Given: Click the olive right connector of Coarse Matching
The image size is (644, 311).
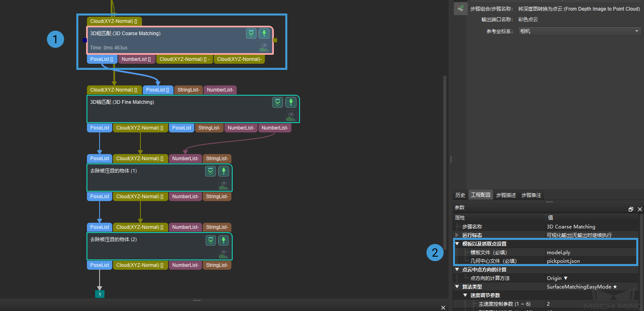Looking at the screenshot, I should [275, 40].
